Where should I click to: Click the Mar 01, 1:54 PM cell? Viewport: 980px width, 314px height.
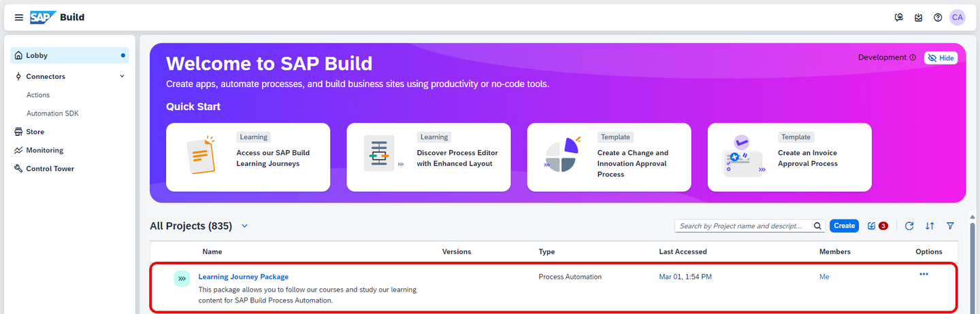(685, 277)
